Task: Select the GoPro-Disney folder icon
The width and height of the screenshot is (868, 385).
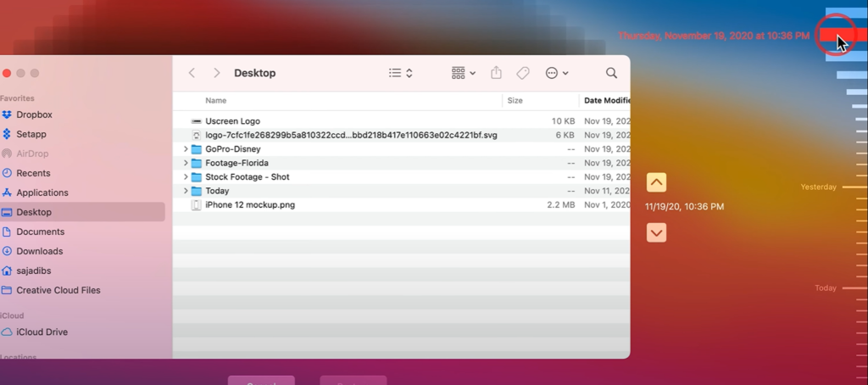Action: (x=196, y=149)
